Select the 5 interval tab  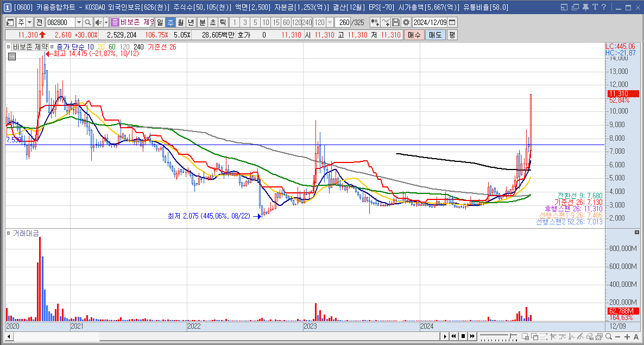point(255,23)
